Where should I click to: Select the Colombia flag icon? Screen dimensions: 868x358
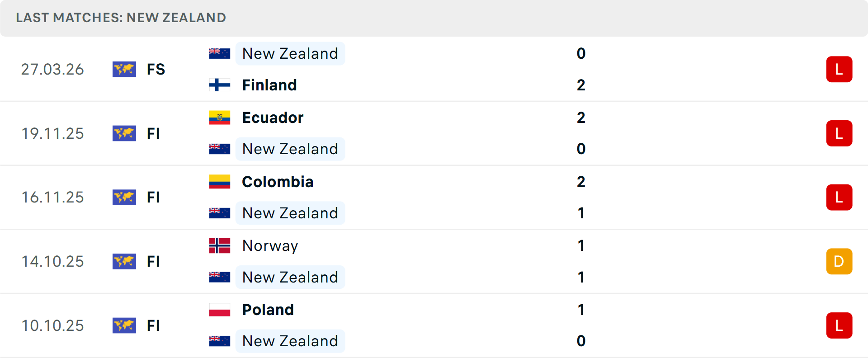220,182
